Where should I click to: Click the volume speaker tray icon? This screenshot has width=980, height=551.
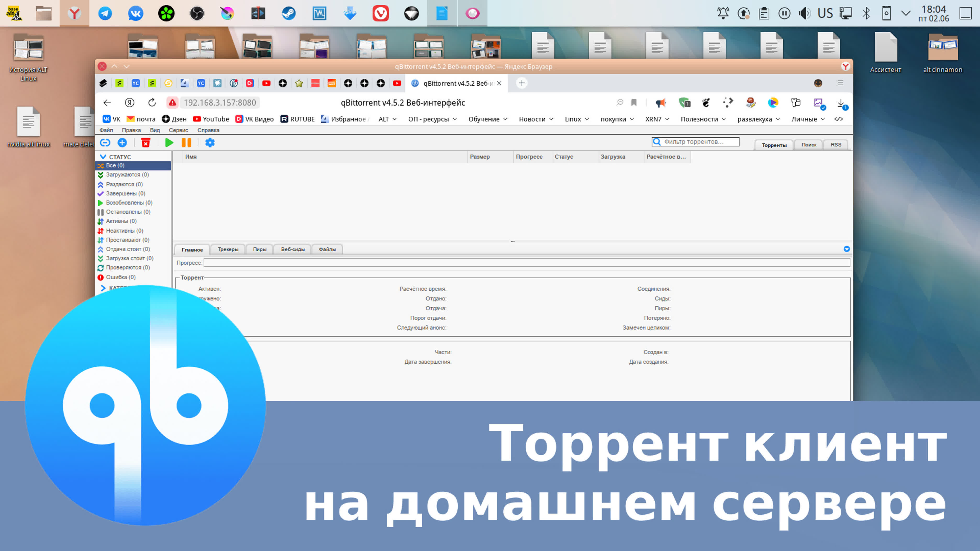804,13
